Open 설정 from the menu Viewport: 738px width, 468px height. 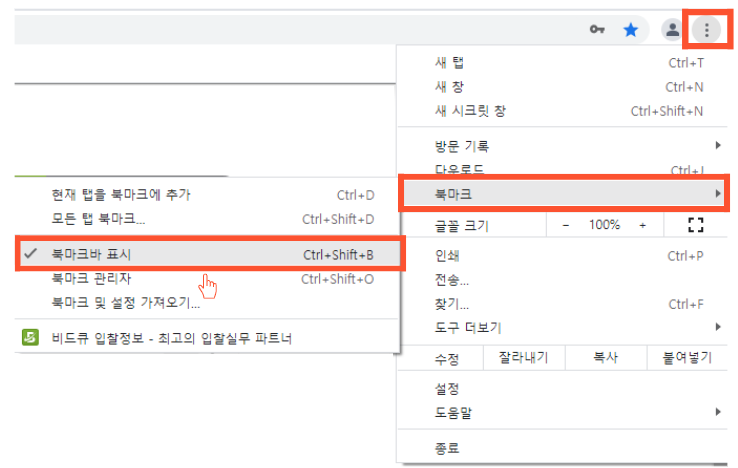coord(562,388)
